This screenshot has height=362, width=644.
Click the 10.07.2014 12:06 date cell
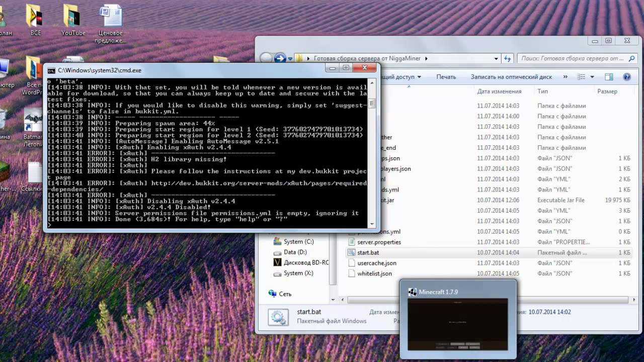tap(498, 200)
